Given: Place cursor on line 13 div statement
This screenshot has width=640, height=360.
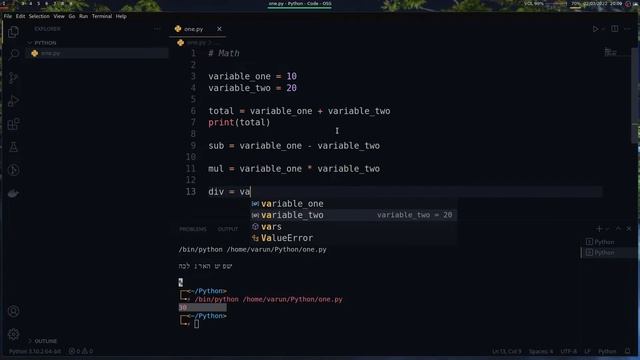Looking at the screenshot, I should [229, 192].
